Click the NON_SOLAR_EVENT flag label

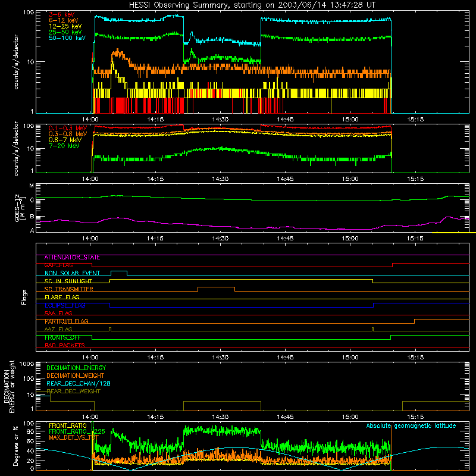click(x=72, y=273)
